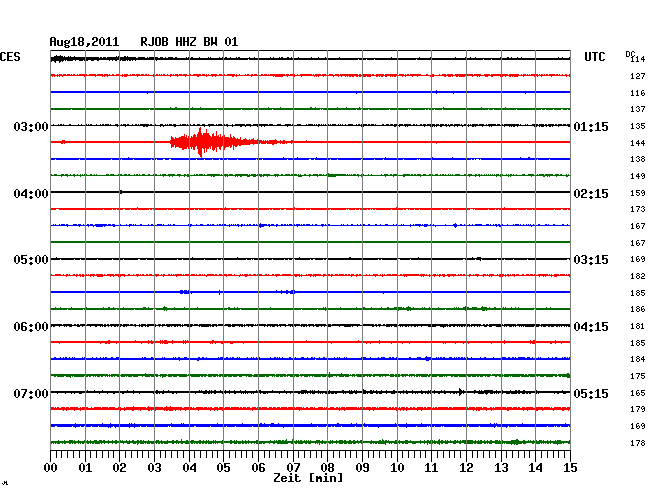Click the 04:15 UTC time label

coord(591,327)
